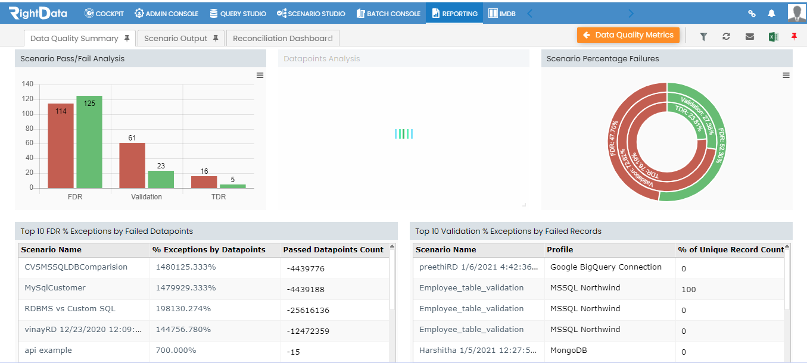Click the Data Quality Metrics button
Screen dimensions: 808x364
628,35
